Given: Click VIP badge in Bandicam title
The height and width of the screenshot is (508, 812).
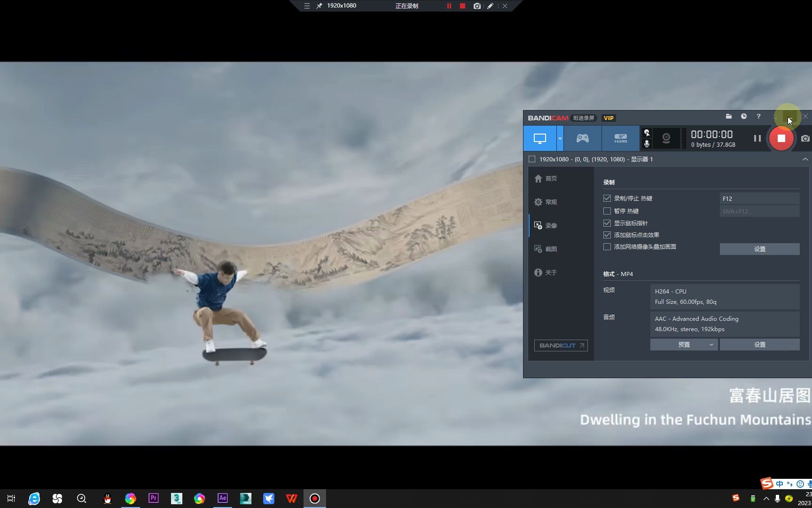Looking at the screenshot, I should coord(609,118).
